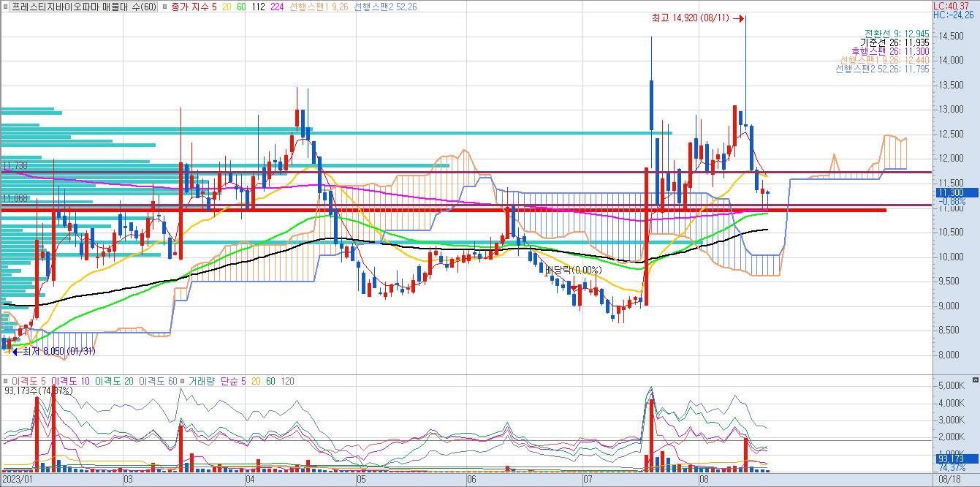Click the 07 month label on time axis
This screenshot has width=980, height=487.
(x=588, y=480)
